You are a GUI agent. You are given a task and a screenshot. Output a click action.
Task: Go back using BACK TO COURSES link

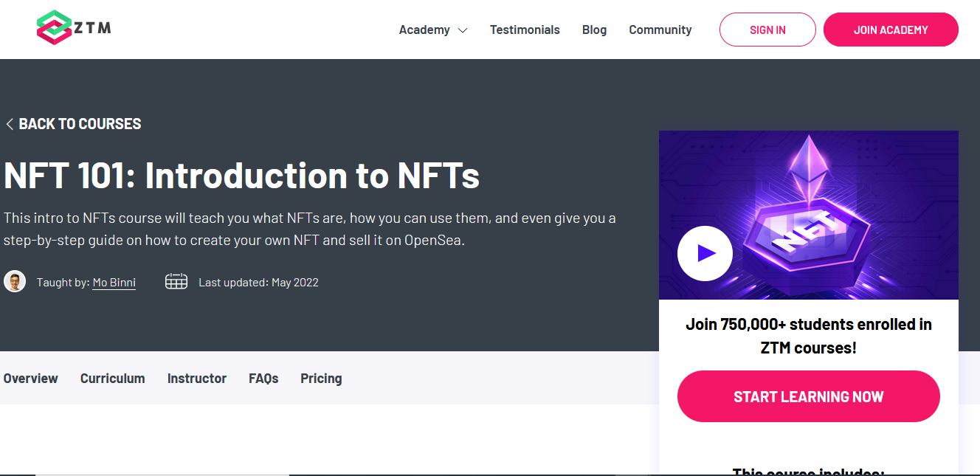(80, 124)
